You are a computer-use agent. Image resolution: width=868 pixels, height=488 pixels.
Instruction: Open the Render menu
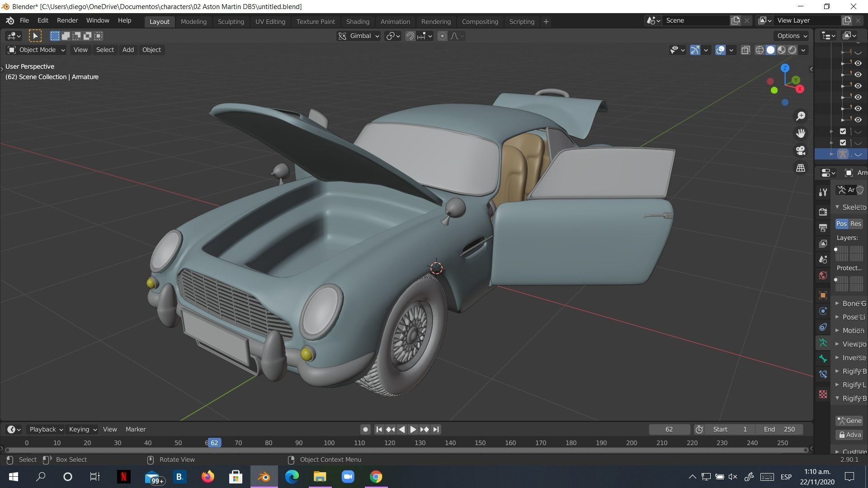pos(67,21)
